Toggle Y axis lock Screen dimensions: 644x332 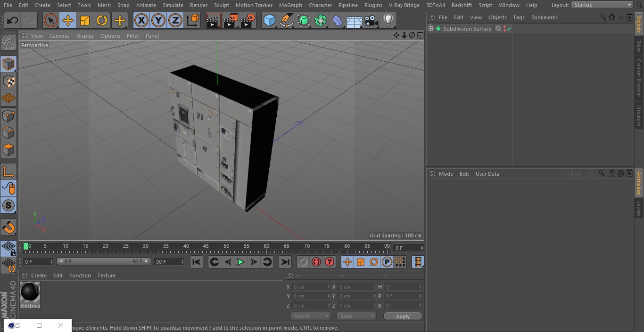click(x=158, y=20)
